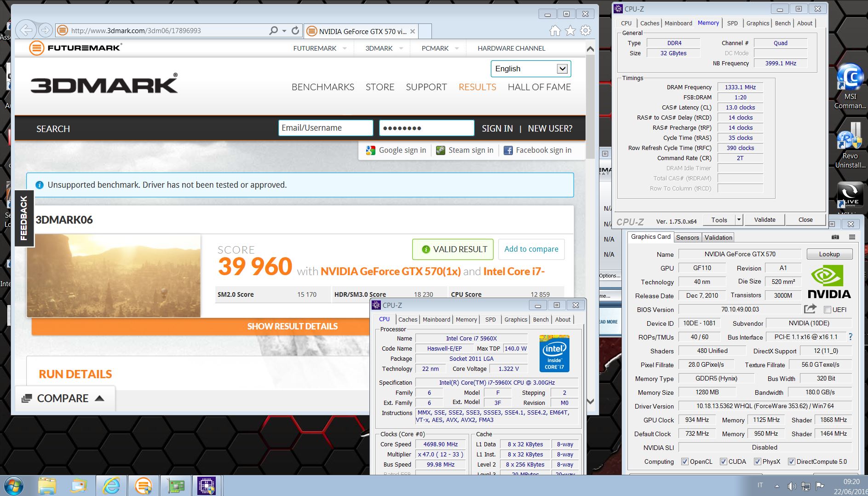Open the FEEDBACK side tab
The image size is (868, 496).
click(24, 219)
